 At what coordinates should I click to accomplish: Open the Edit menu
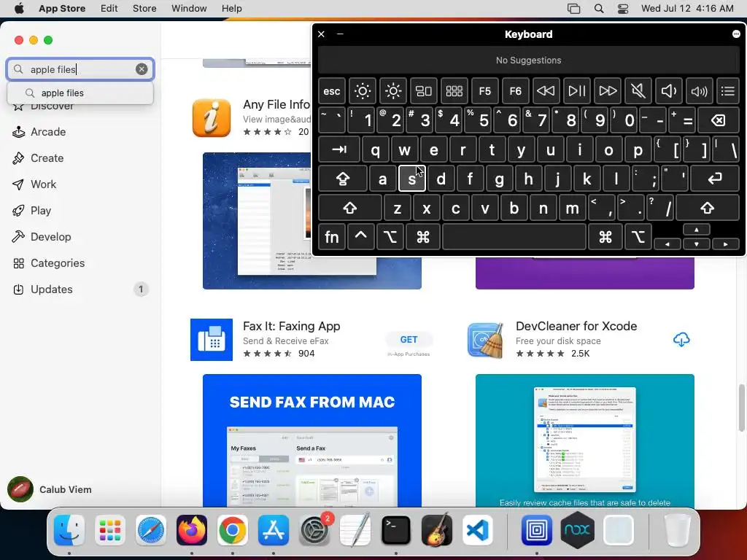pos(109,8)
